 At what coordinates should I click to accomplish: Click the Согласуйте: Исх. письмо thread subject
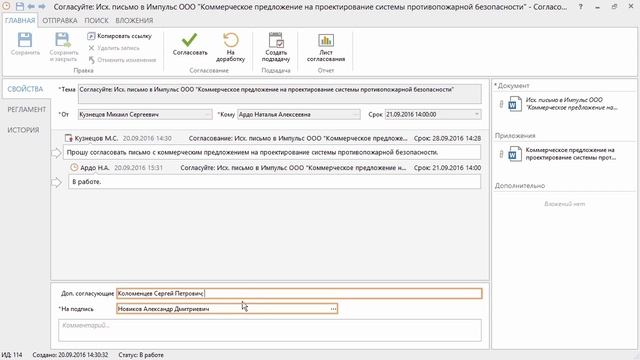pos(293,167)
